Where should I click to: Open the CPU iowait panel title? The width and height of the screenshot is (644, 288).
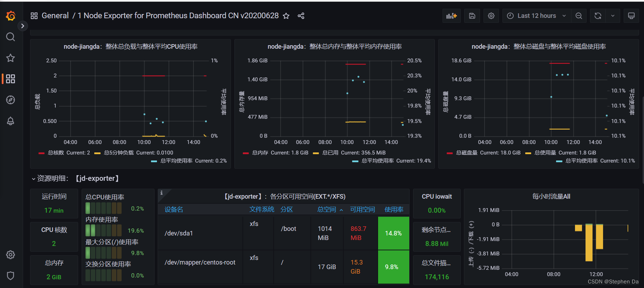pos(437,197)
